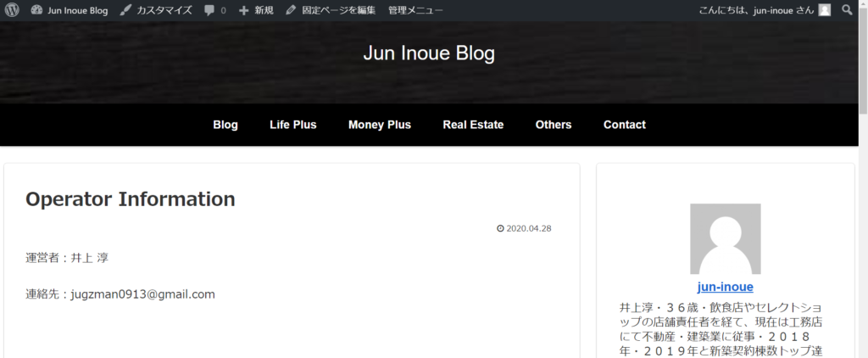Open the Life Plus navigation item
This screenshot has height=358, width=868.
(x=293, y=125)
